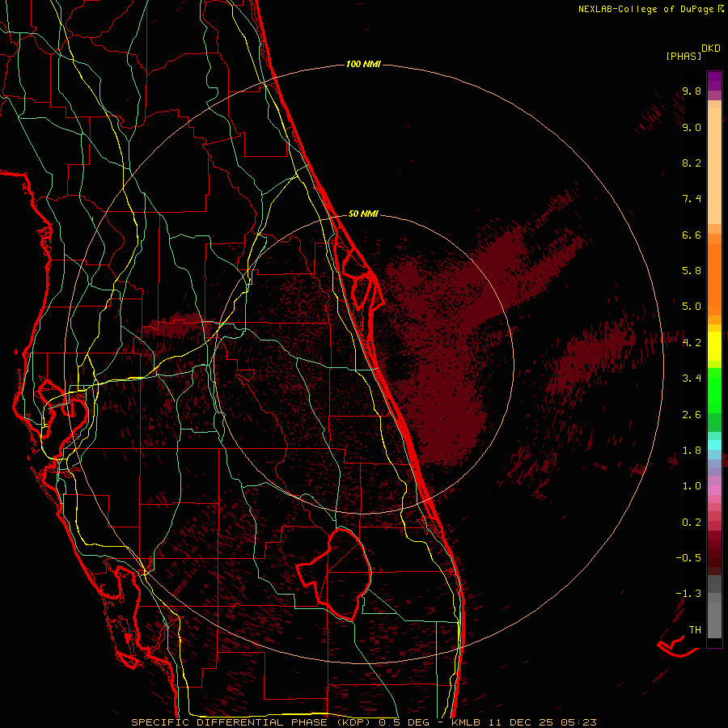Click the orange segment of the color bar

point(714,279)
